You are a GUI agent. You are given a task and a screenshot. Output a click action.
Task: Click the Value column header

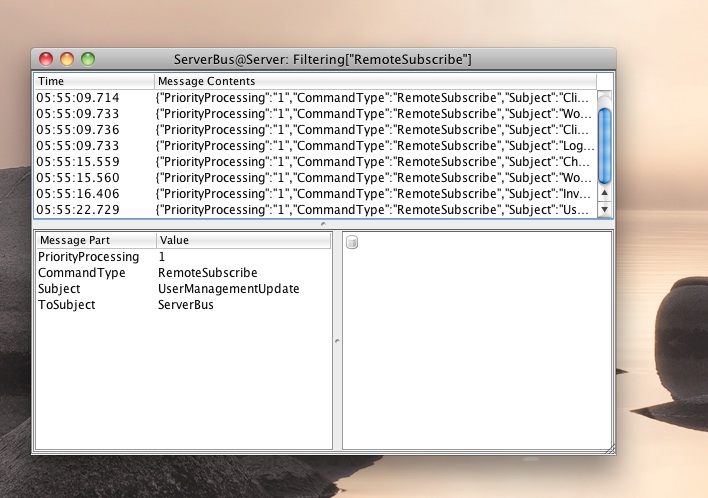pyautogui.click(x=243, y=240)
